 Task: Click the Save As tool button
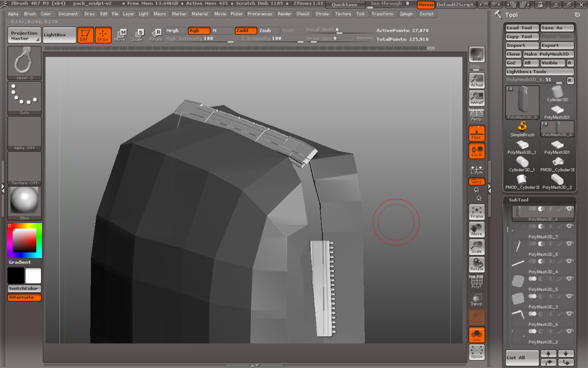(556, 28)
